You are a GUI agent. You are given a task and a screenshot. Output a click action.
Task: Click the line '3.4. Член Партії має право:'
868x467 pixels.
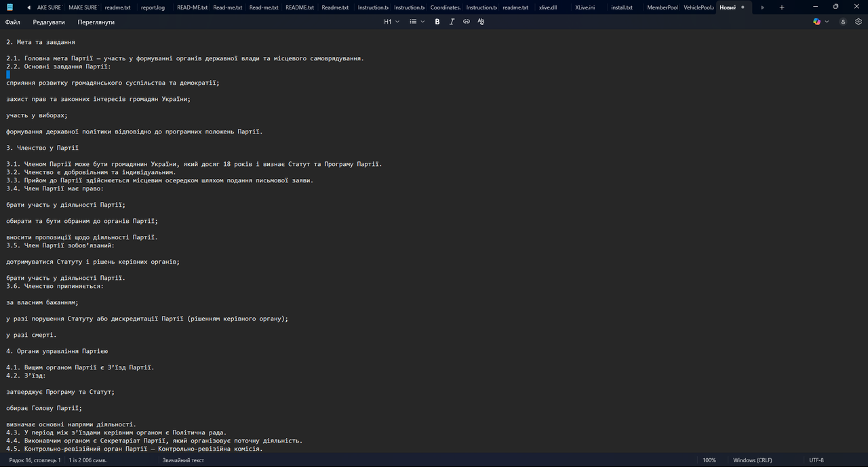click(x=55, y=188)
